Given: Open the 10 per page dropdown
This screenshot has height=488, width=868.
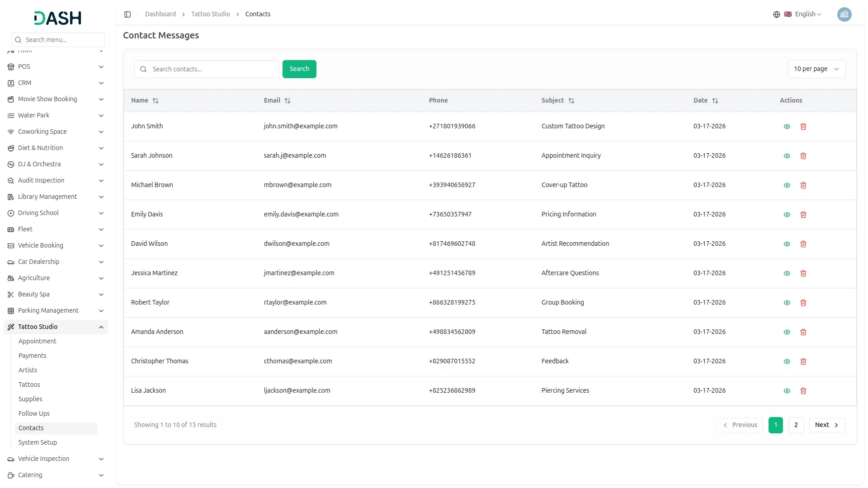Looking at the screenshot, I should [816, 69].
